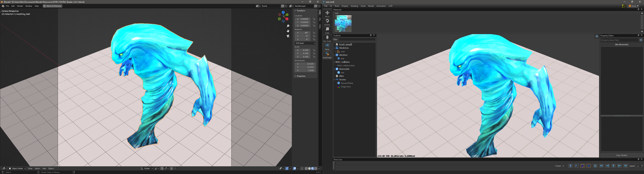Image resolution: width=644 pixels, height=174 pixels.
Task: Select wireframe viewport shading
Action: 306,168
